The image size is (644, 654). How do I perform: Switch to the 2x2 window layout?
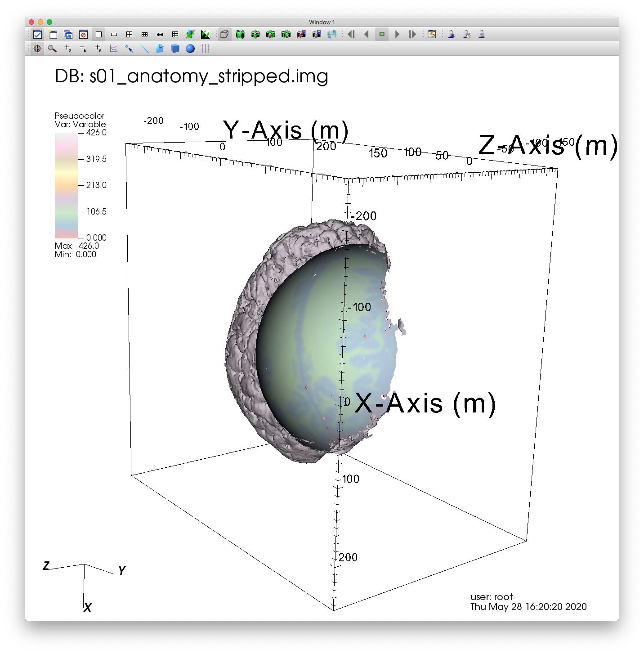coord(130,34)
